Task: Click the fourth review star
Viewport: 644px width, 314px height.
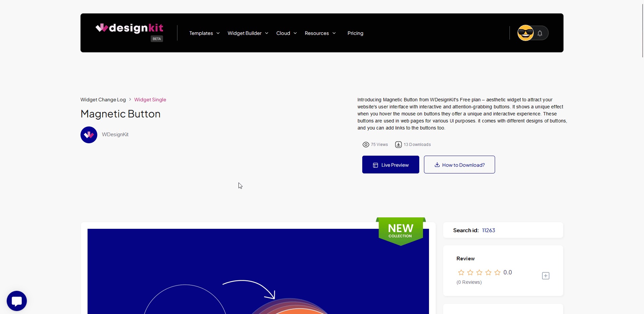Action: (x=488, y=272)
